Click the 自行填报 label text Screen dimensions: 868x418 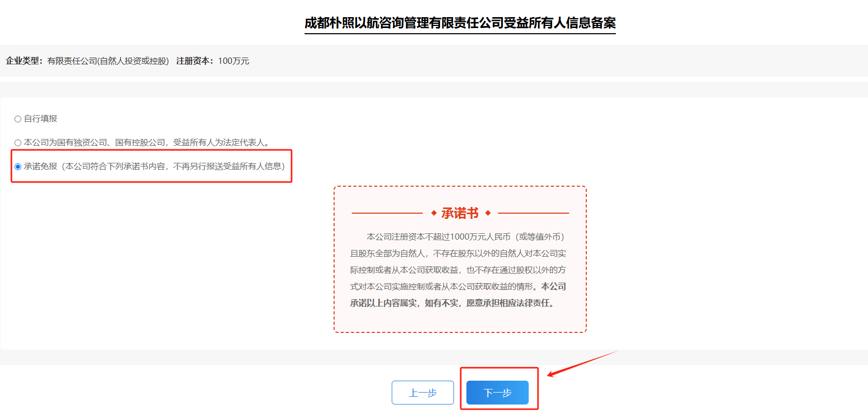[40, 119]
